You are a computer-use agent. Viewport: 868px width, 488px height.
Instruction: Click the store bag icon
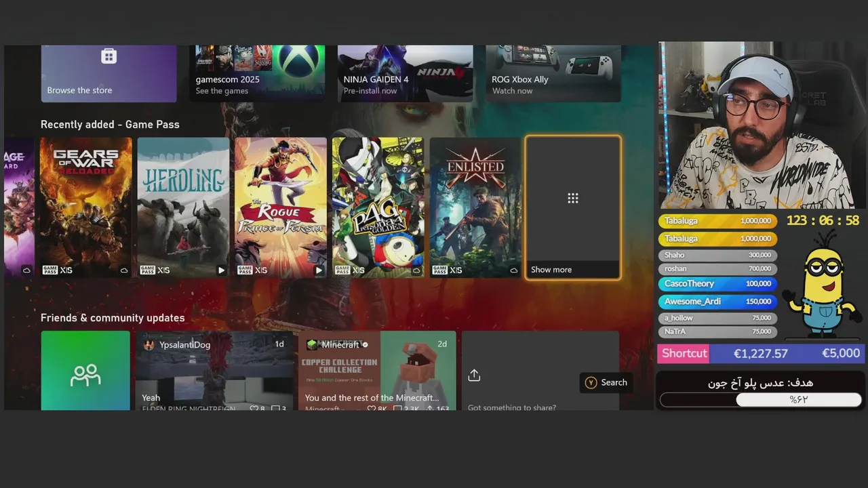pos(108,56)
